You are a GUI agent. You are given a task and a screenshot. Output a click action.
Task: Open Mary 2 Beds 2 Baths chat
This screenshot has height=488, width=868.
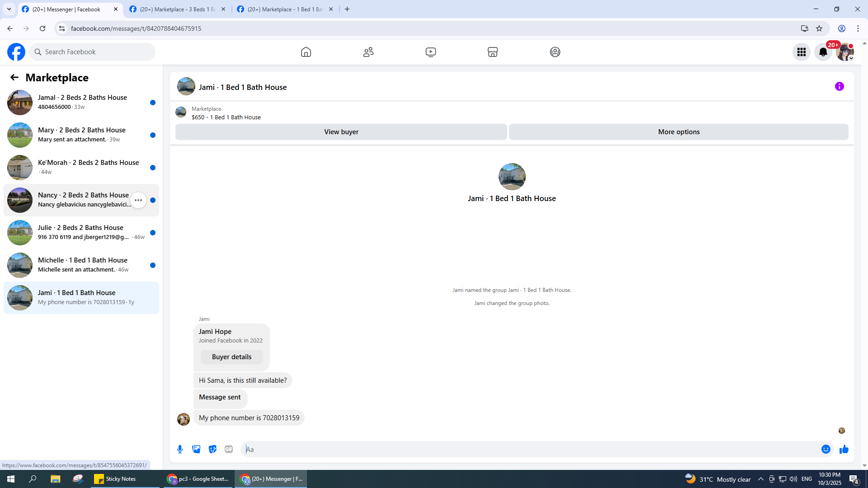[81, 135]
